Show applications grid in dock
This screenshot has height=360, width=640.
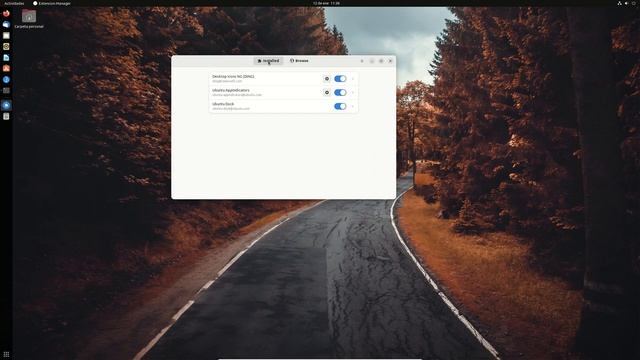click(x=6, y=354)
